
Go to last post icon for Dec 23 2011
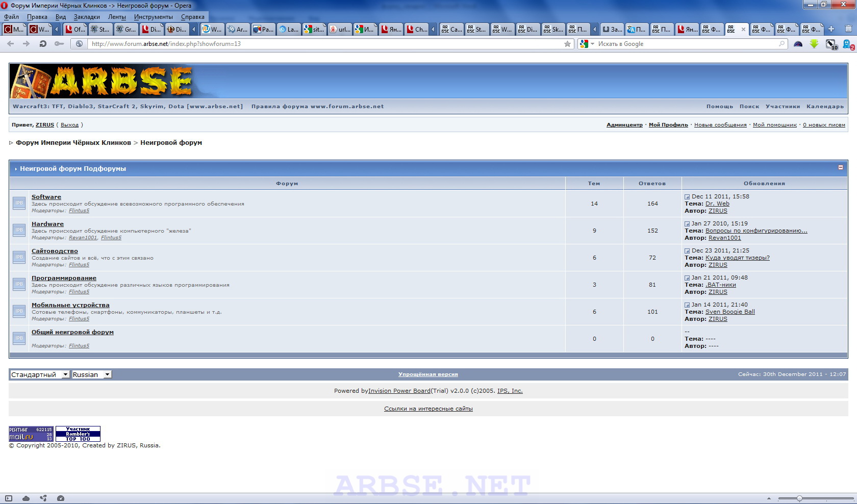(687, 251)
